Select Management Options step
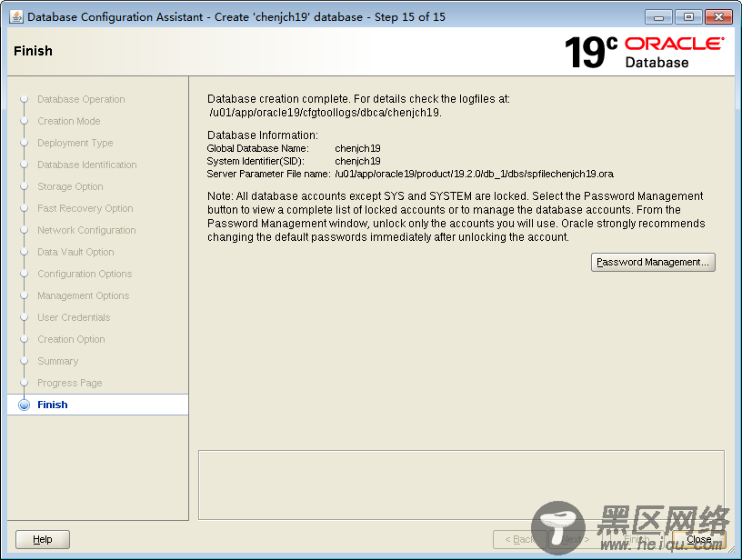 (x=84, y=295)
